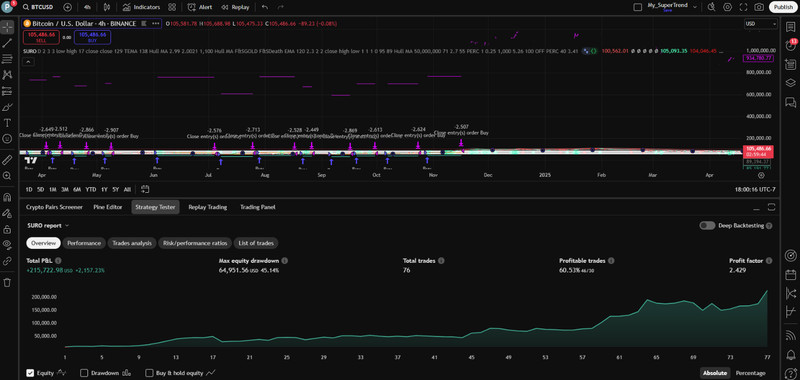The width and height of the screenshot is (800, 380).
Task: Start bar Replay mode
Action: click(x=235, y=7)
